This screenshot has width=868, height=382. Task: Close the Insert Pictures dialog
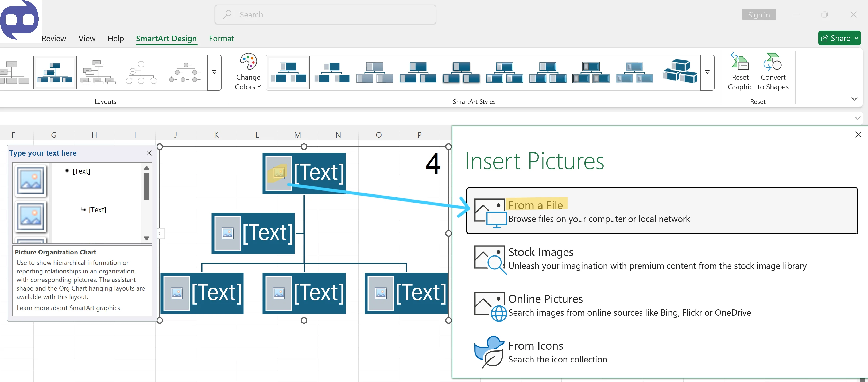click(x=858, y=135)
